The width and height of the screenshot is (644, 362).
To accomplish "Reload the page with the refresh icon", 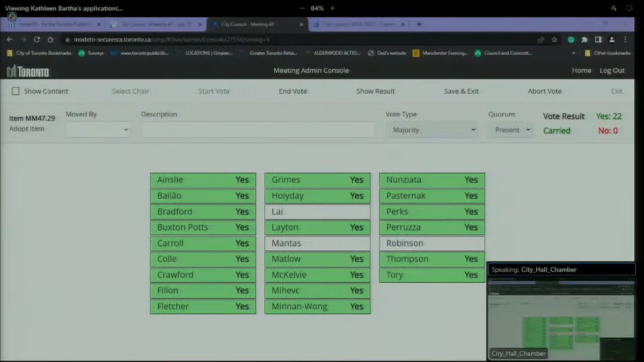I will click(x=37, y=40).
